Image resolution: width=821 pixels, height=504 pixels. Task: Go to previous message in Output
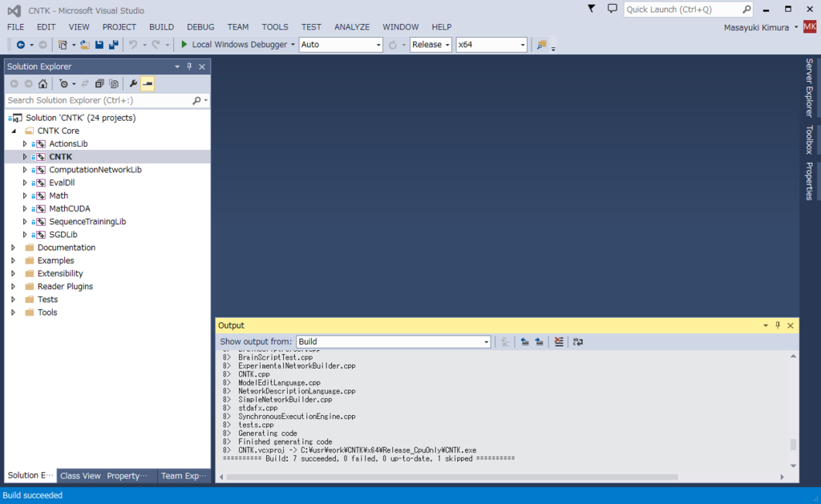(x=524, y=342)
